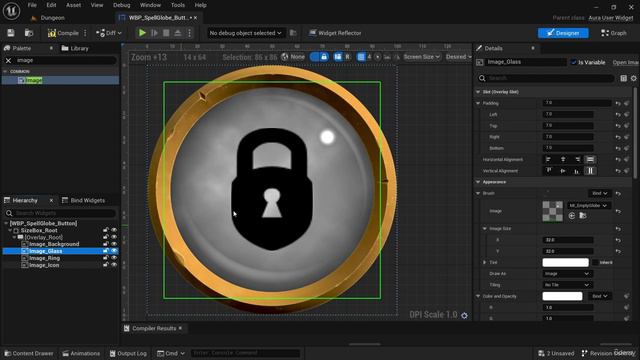Set horizontal alignment to center
The height and width of the screenshot is (360, 640).
pyautogui.click(x=563, y=160)
